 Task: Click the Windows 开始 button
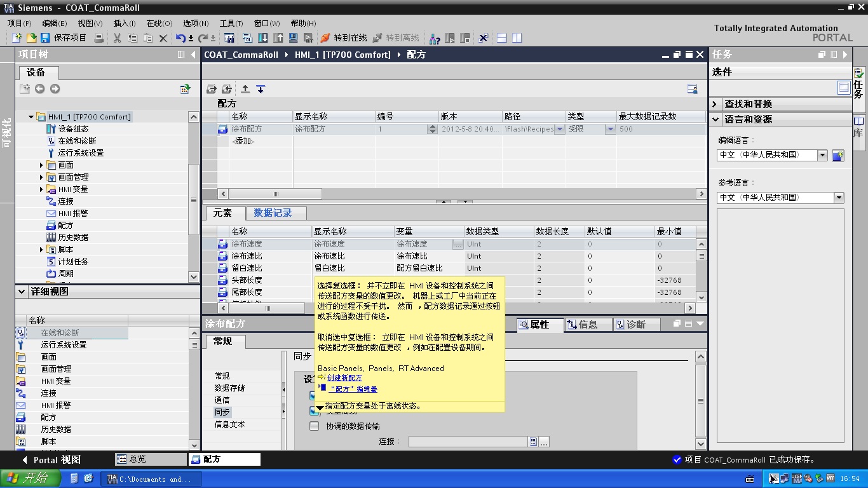(30, 478)
